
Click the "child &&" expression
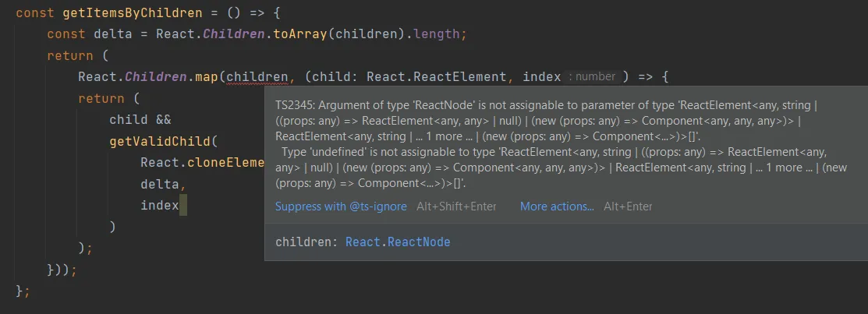(140, 119)
